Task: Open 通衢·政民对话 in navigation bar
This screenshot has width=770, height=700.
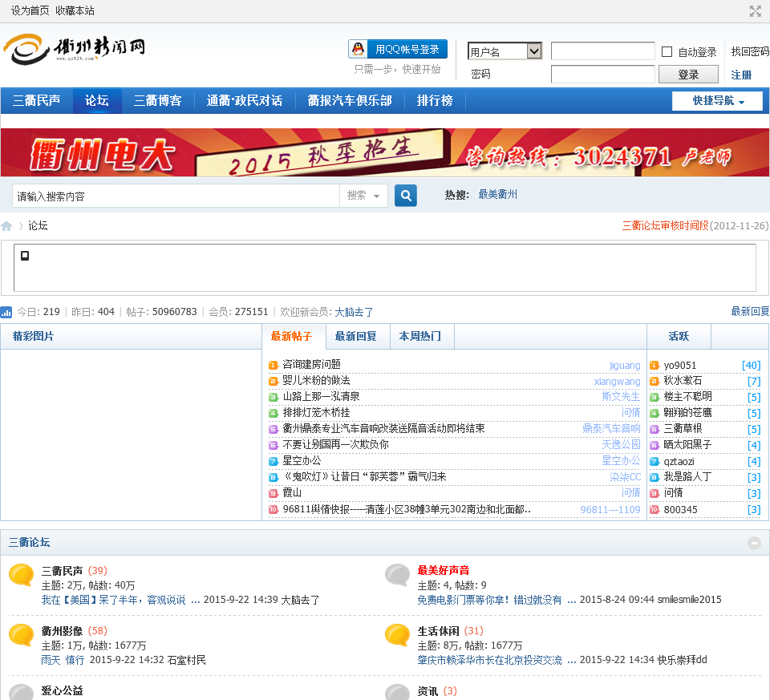Action: point(245,101)
